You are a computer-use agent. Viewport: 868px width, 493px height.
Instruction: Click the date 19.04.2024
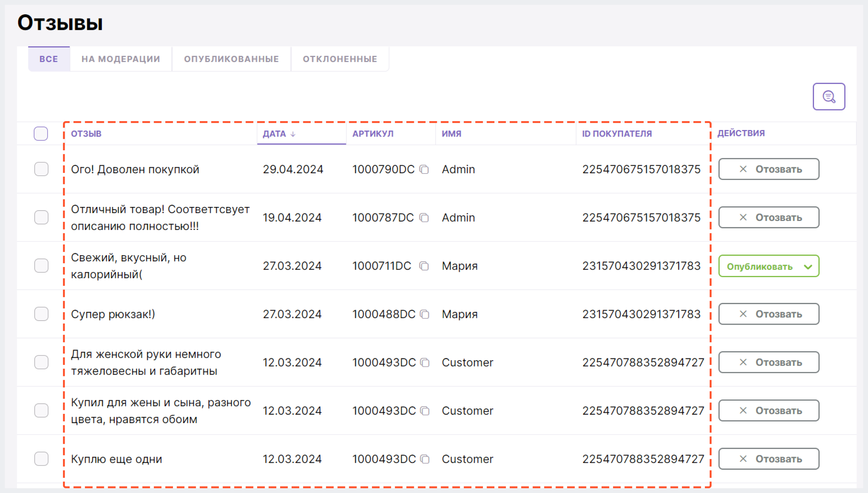[x=292, y=217]
